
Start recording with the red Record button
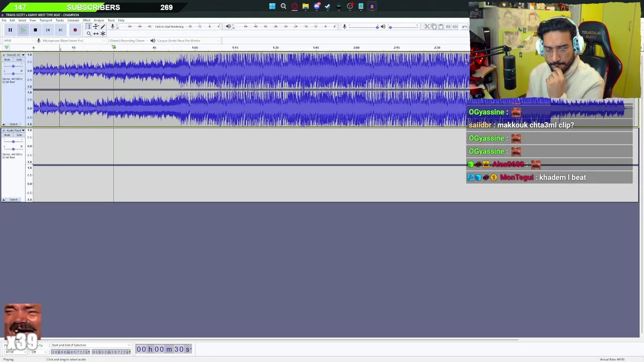point(75,30)
